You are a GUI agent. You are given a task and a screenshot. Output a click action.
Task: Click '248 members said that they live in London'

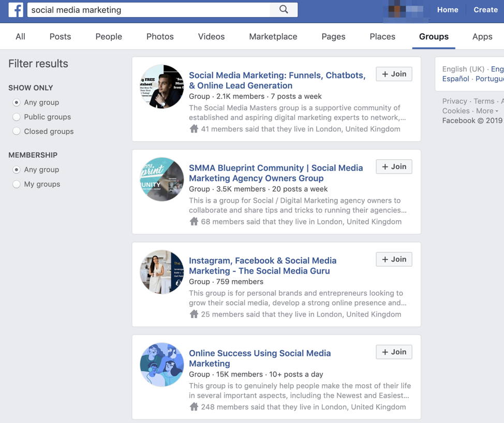click(303, 407)
